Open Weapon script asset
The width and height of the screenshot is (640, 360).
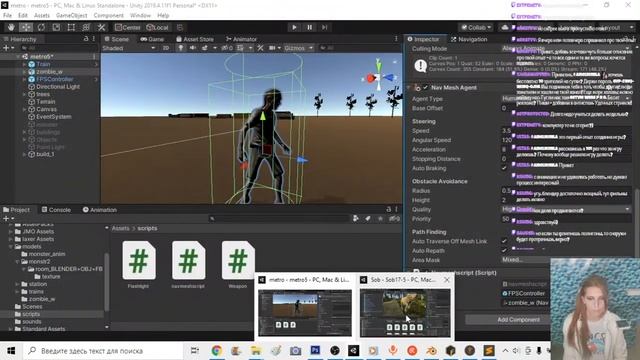click(238, 264)
